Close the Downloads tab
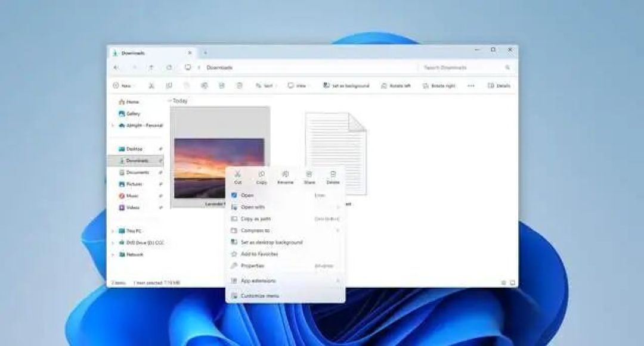Image resolution: width=644 pixels, height=346 pixels. coord(190,53)
